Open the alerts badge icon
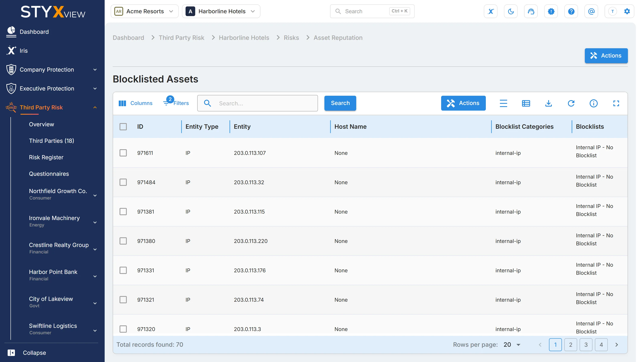This screenshot has height=362, width=644. click(551, 11)
